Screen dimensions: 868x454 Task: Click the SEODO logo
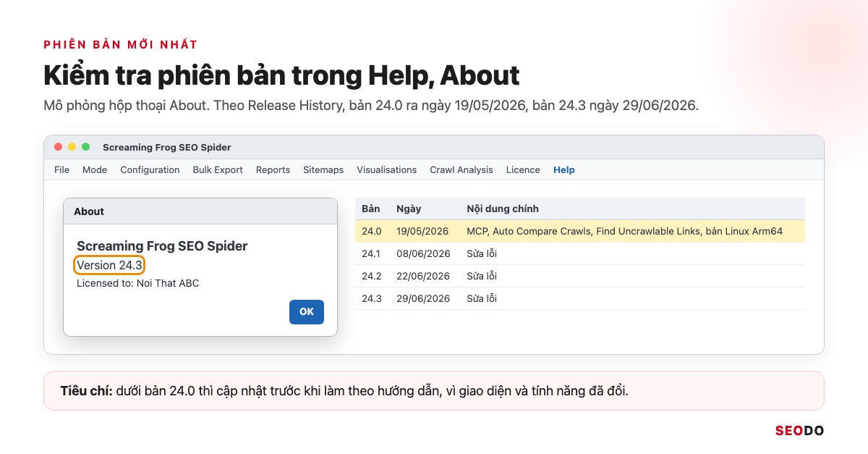click(799, 431)
